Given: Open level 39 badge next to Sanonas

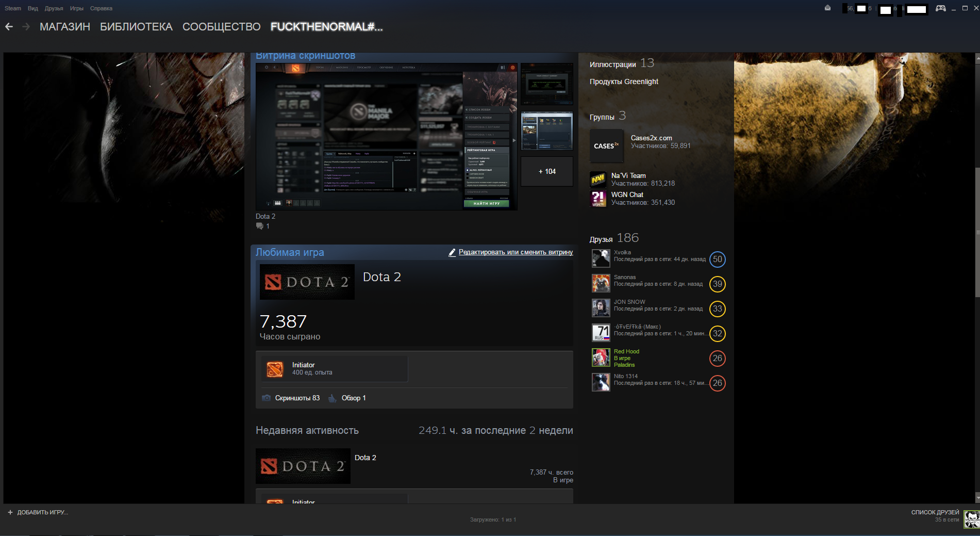Looking at the screenshot, I should click(x=717, y=284).
